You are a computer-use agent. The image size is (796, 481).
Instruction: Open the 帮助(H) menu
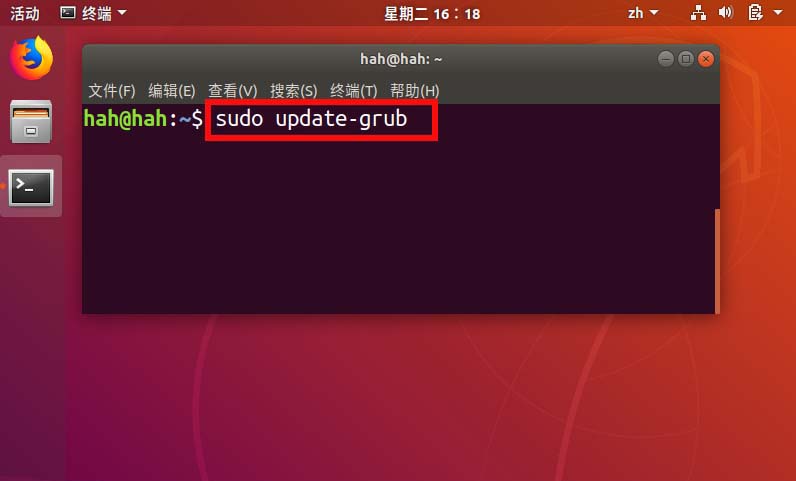[x=414, y=91]
